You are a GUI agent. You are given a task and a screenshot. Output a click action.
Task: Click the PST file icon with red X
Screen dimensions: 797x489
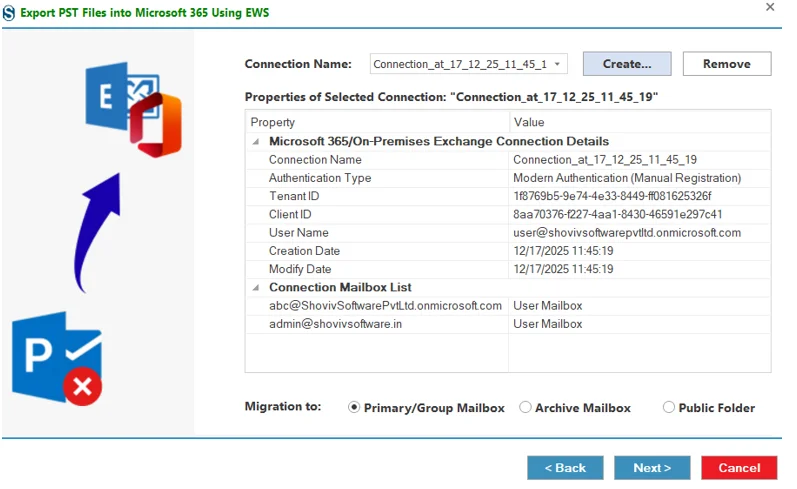click(57, 358)
